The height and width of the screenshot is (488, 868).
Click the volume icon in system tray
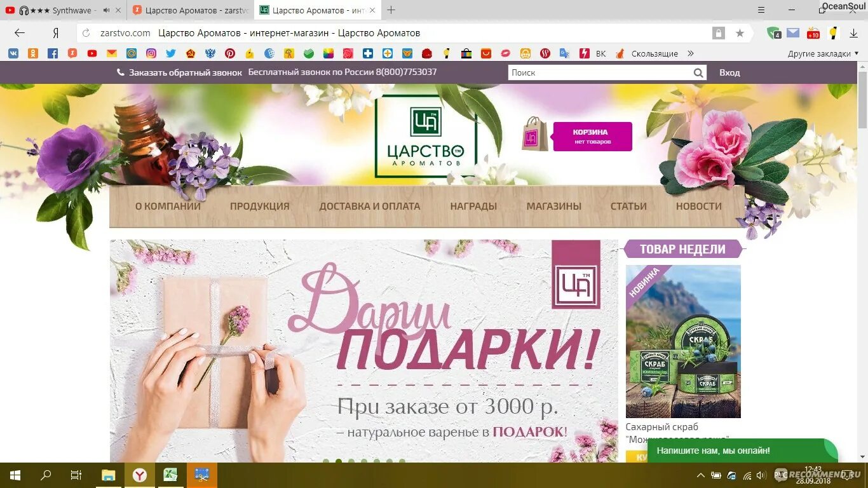pos(762,475)
